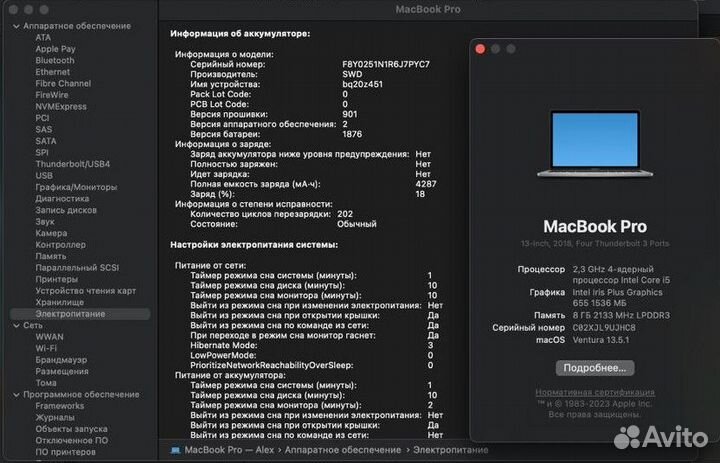Close the About This Mac window
Image resolution: width=720 pixels, height=463 pixels.
click(480, 49)
